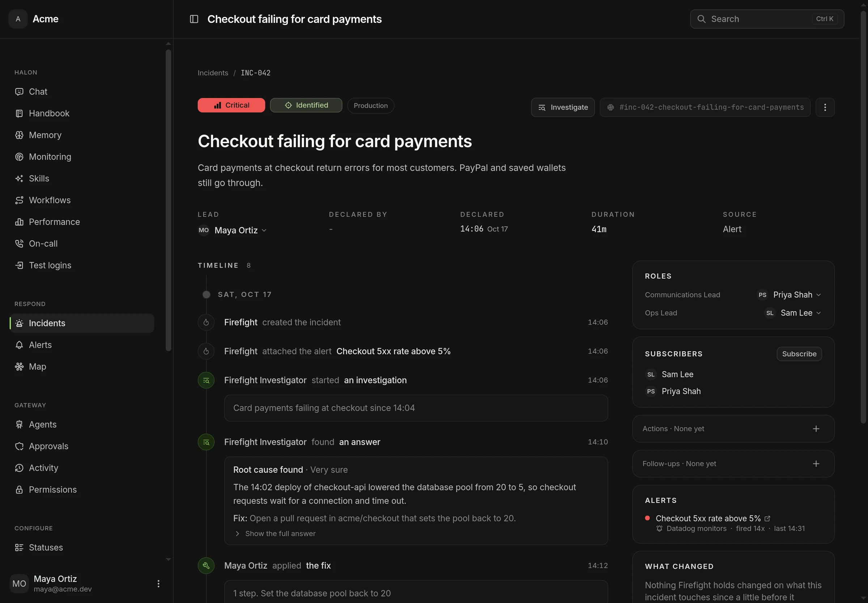
Task: Click the Subscribe button
Action: point(799,354)
